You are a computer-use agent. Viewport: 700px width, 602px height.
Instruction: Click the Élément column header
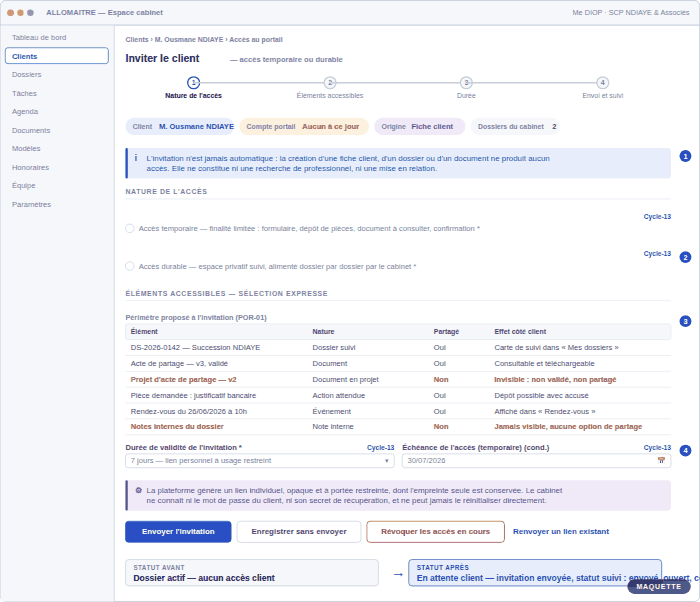pyautogui.click(x=144, y=332)
